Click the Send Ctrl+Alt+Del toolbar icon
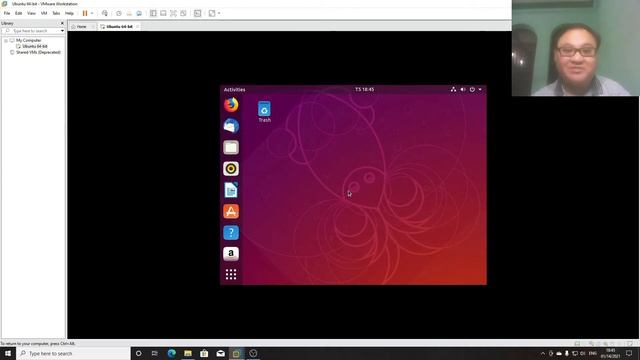The image size is (640, 360). (105, 13)
